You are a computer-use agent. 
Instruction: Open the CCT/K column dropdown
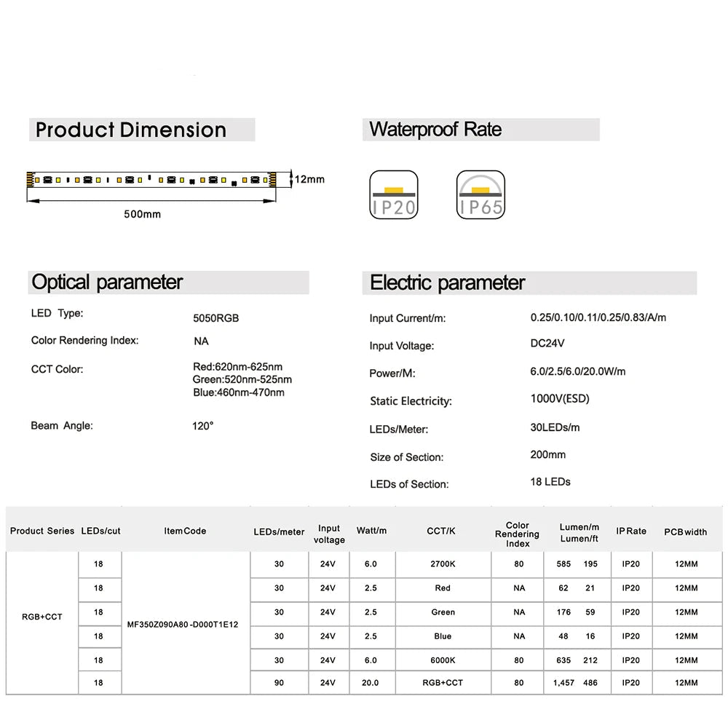(x=441, y=531)
